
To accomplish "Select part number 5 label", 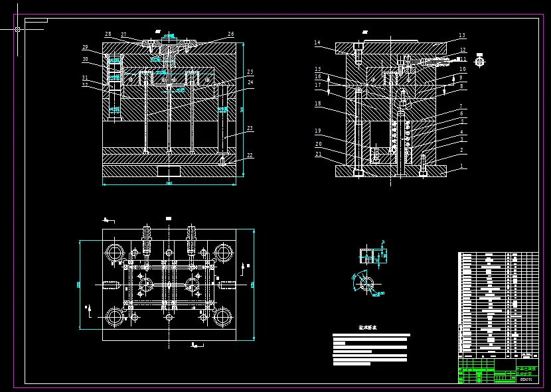I will [x=462, y=121].
